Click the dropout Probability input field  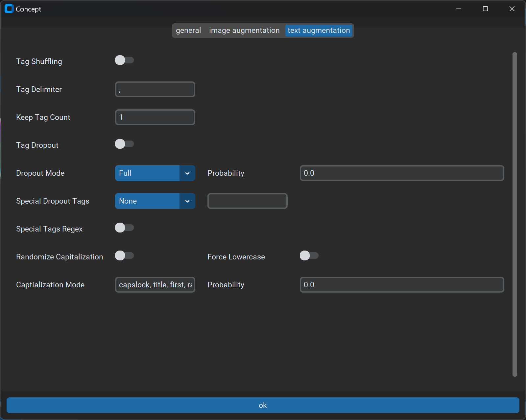click(402, 173)
